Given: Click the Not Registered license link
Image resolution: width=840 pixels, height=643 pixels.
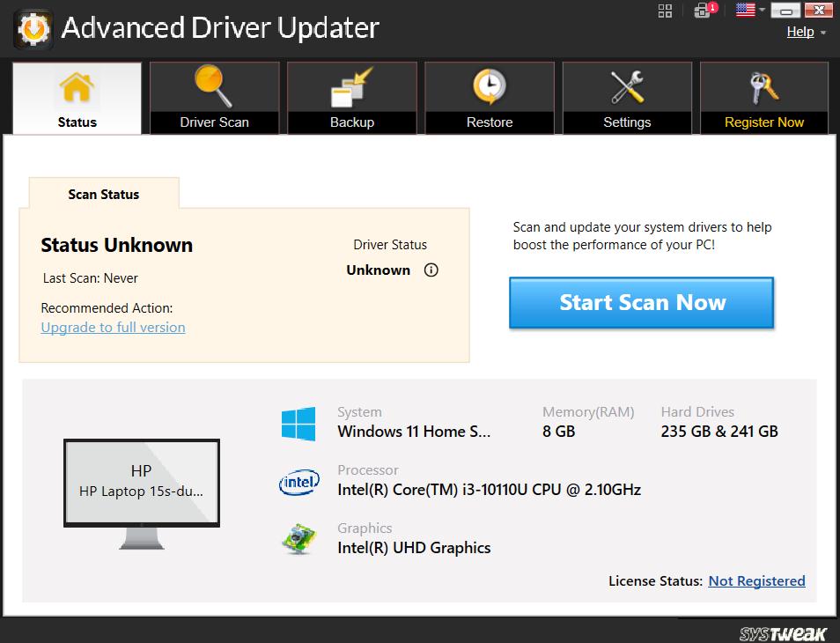Looking at the screenshot, I should pos(756,581).
